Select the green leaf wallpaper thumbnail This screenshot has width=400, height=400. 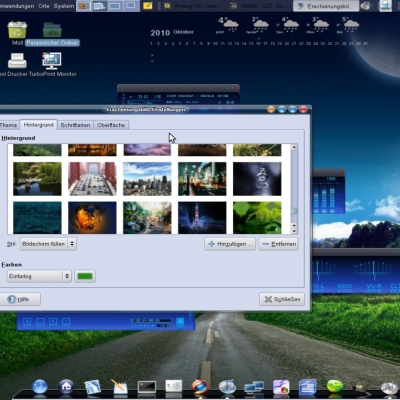coord(257,218)
